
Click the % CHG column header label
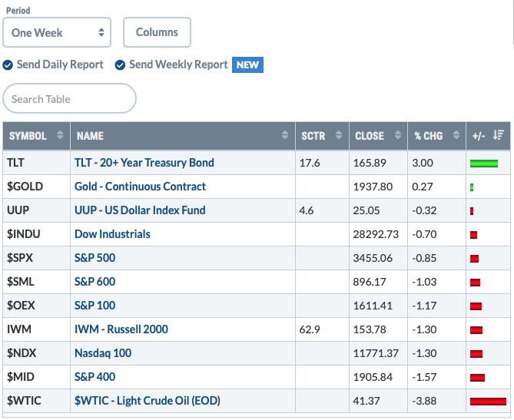click(428, 136)
